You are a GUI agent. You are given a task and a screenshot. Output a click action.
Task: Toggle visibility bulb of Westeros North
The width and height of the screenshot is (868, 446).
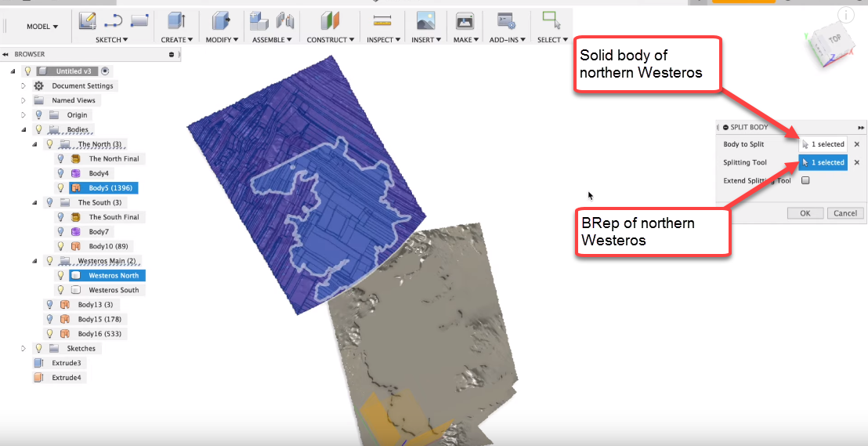[x=61, y=275]
